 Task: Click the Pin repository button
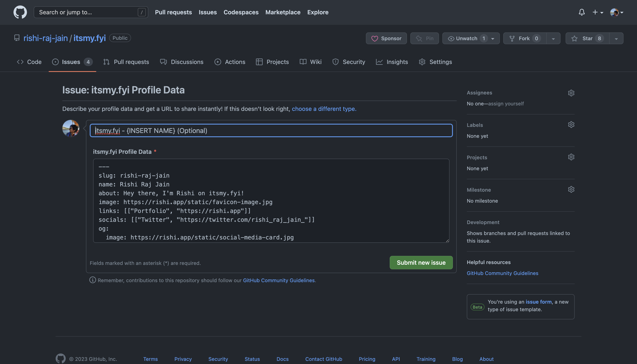pos(424,38)
